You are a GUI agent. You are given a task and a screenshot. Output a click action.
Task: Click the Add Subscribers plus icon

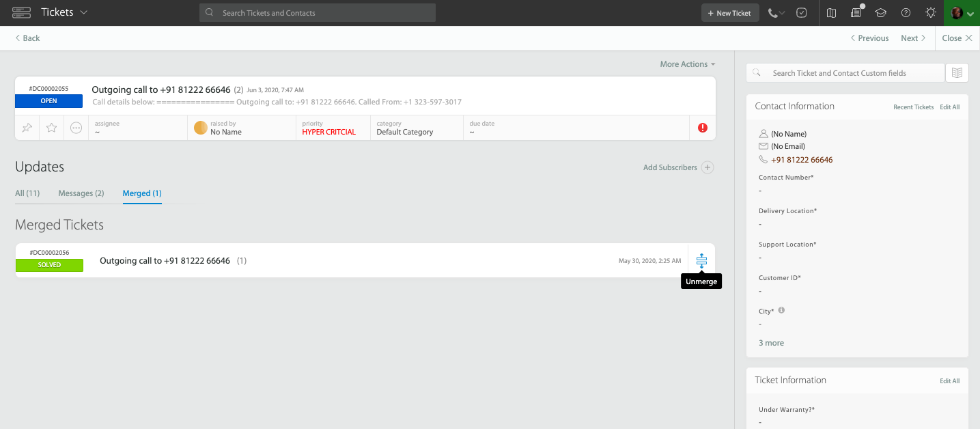pos(708,167)
